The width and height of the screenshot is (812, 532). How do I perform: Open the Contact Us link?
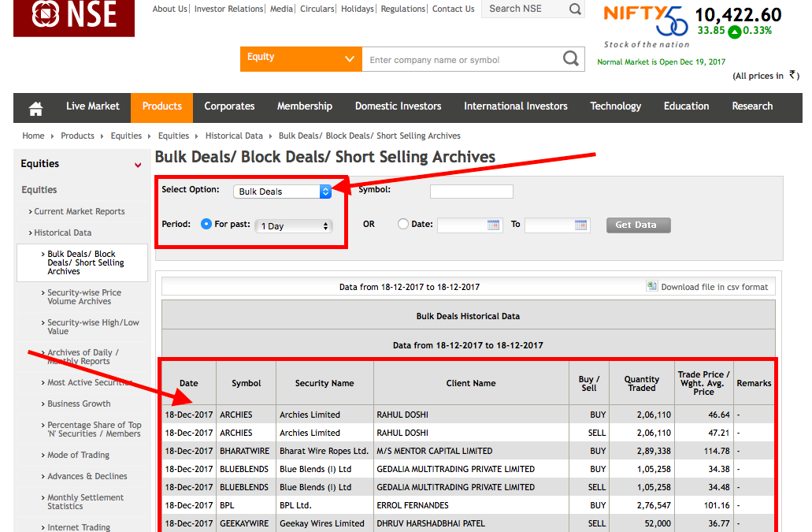pos(453,9)
